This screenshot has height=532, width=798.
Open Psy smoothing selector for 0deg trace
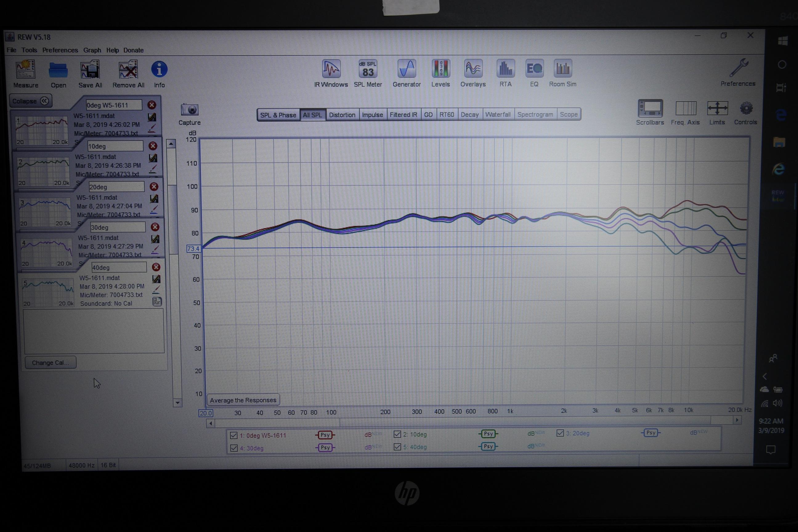click(325, 435)
